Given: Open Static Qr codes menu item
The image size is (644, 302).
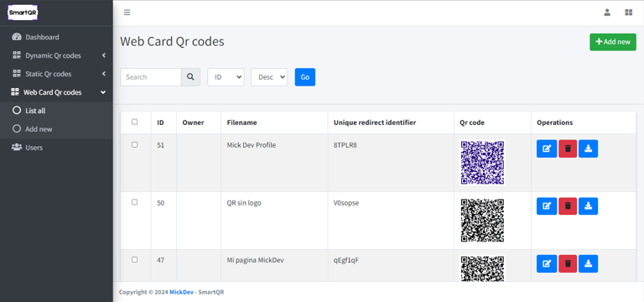Looking at the screenshot, I should [x=56, y=74].
